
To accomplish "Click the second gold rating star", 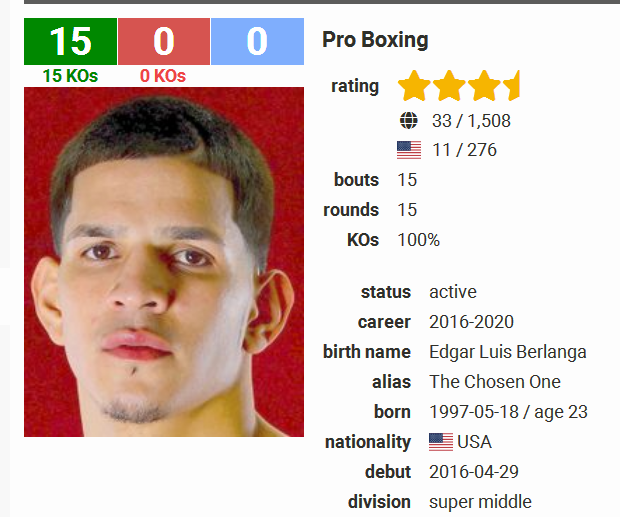I will (449, 86).
